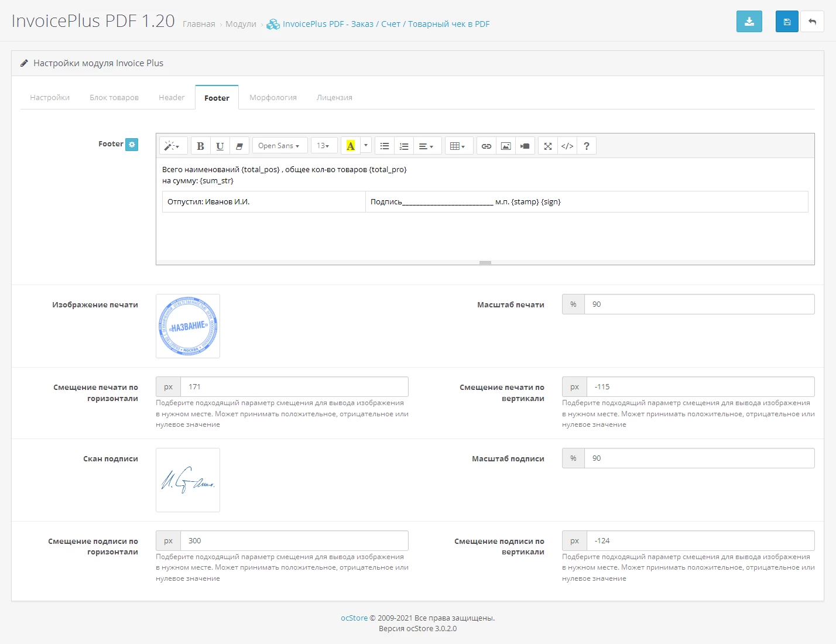This screenshot has height=644, width=836.
Task: Click the editor resize handle bar
Action: 485,262
